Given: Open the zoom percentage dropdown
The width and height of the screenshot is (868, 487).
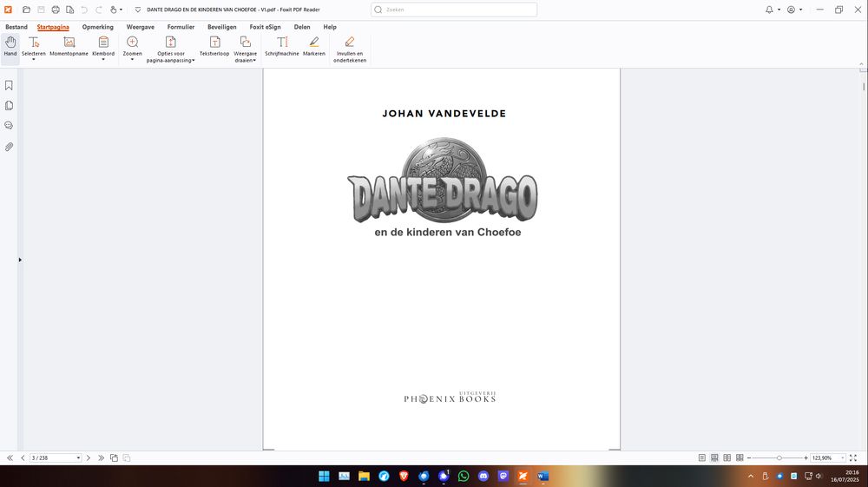Looking at the screenshot, I should 843,457.
